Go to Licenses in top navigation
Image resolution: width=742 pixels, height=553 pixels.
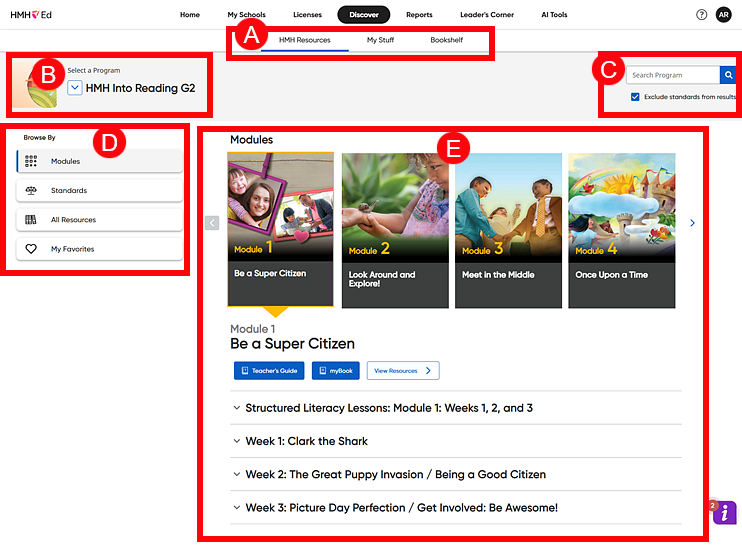(307, 15)
